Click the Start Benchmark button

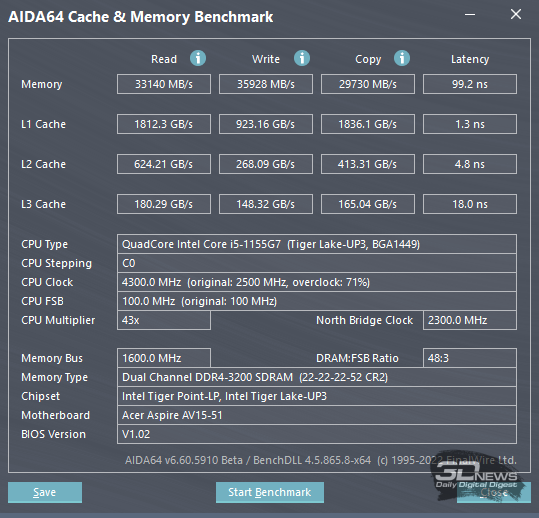[x=270, y=492]
